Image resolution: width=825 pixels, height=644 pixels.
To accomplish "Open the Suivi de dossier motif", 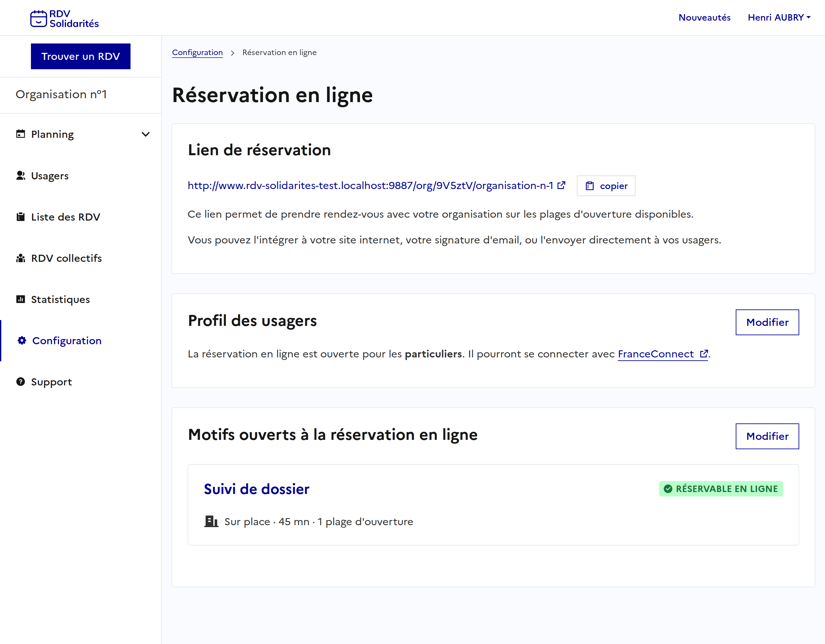I will tap(257, 489).
